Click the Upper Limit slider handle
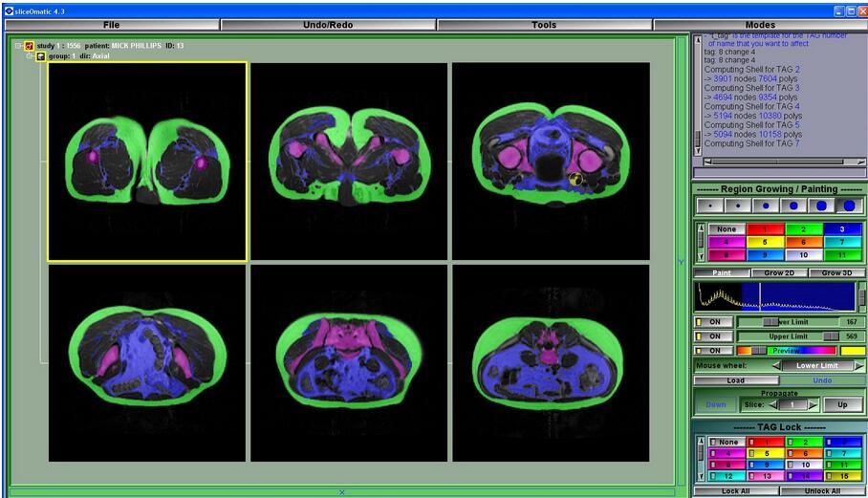This screenshot has width=868, height=498. [x=831, y=336]
